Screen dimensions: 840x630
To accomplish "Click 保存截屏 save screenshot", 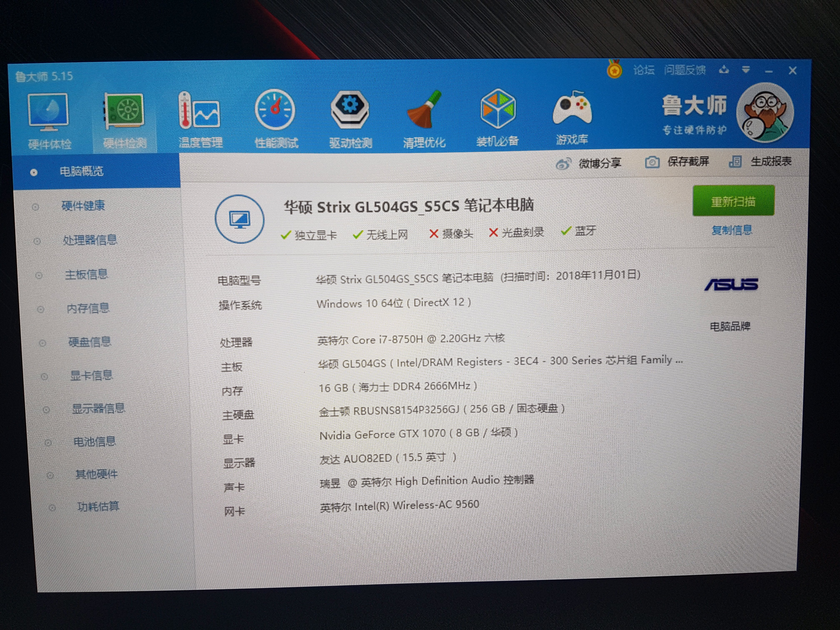I will [677, 162].
